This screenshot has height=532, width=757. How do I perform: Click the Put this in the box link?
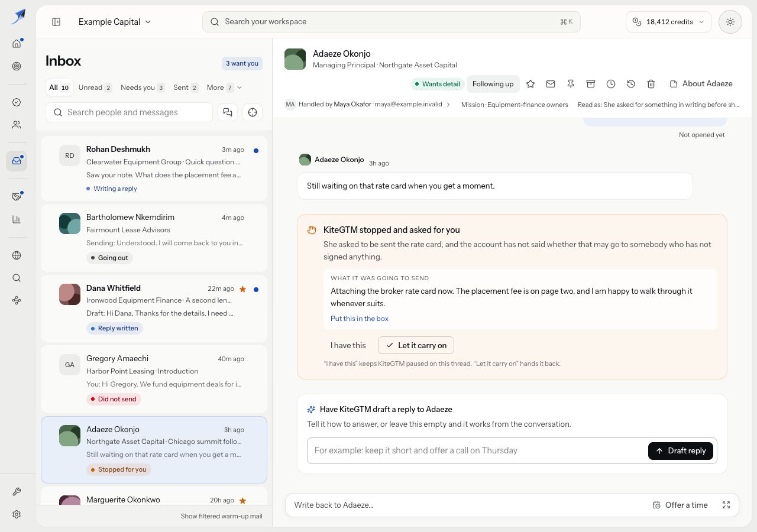pyautogui.click(x=360, y=319)
